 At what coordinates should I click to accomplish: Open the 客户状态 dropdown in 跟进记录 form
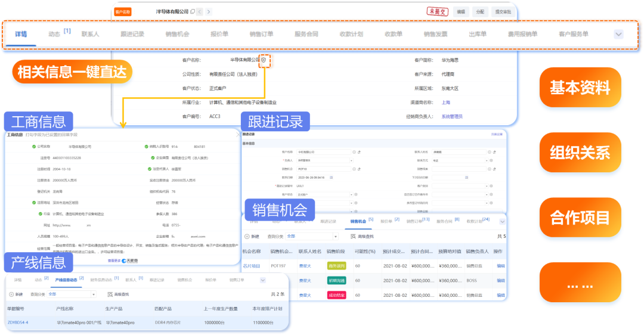(x=324, y=194)
